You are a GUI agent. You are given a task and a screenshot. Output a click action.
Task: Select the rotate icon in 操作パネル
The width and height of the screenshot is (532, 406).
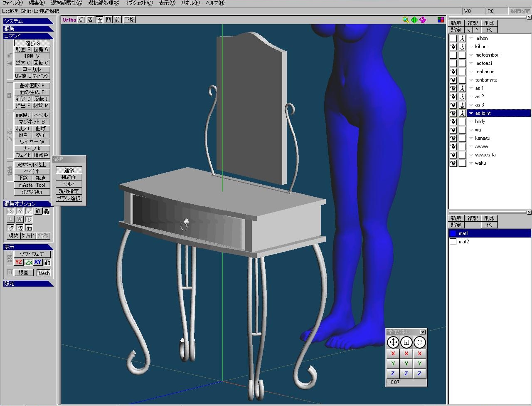pos(419,342)
